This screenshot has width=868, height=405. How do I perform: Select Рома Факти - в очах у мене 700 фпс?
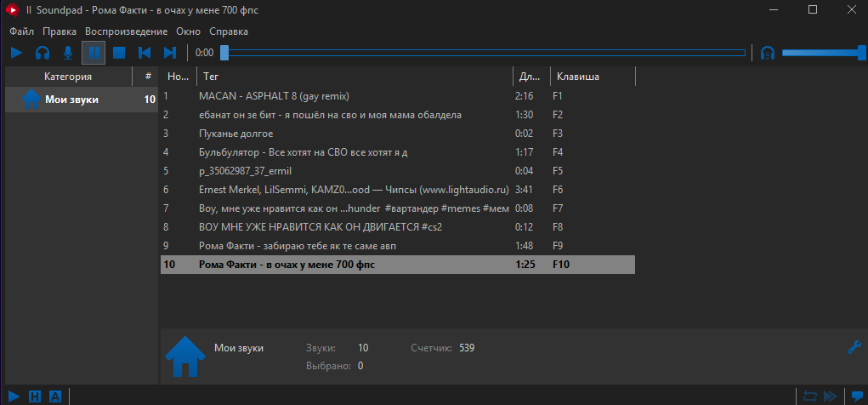click(398, 265)
